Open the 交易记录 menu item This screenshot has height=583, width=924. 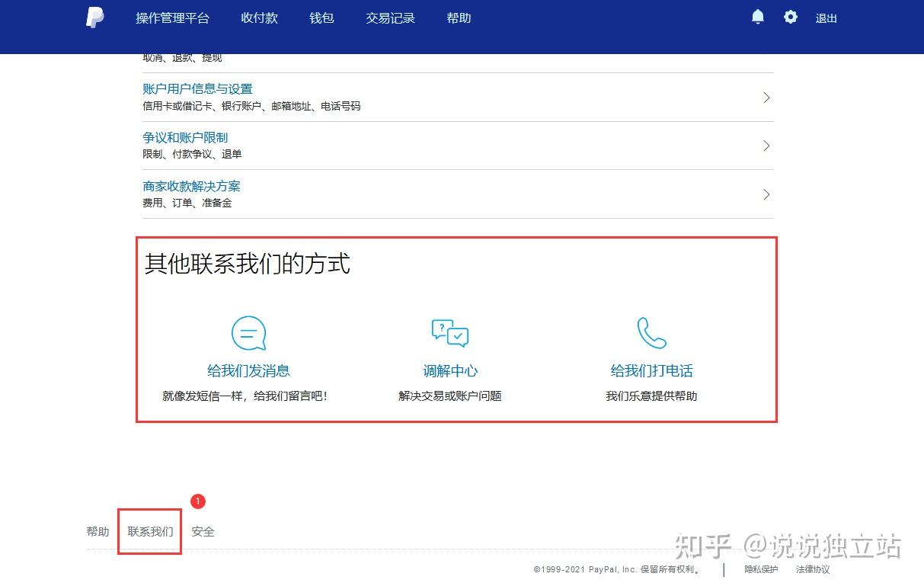(390, 18)
